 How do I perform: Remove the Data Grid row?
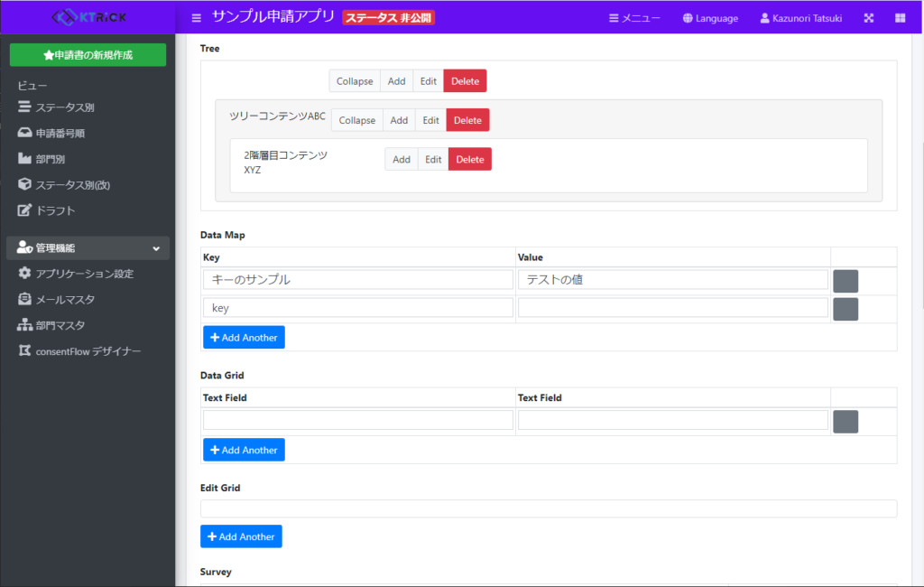tap(845, 422)
